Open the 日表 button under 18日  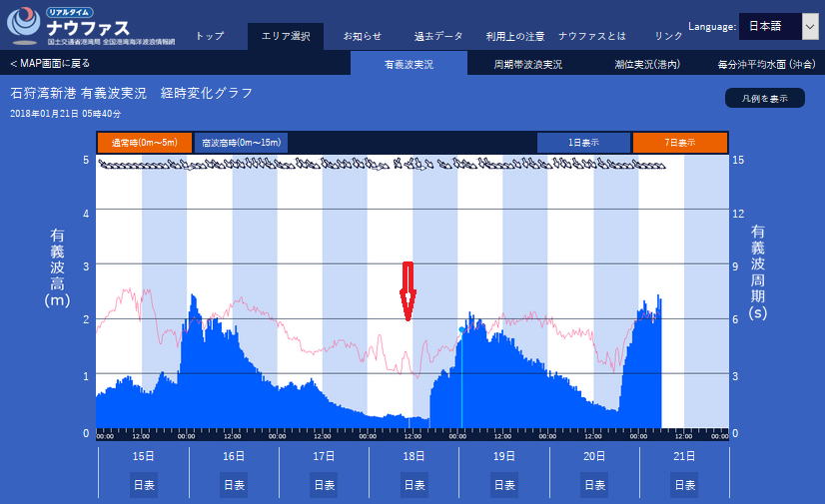coord(413,485)
